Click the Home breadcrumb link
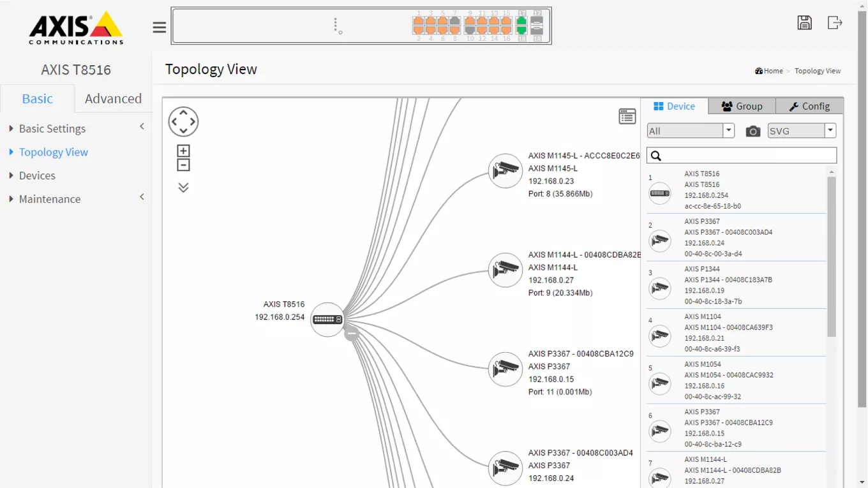 (x=773, y=71)
